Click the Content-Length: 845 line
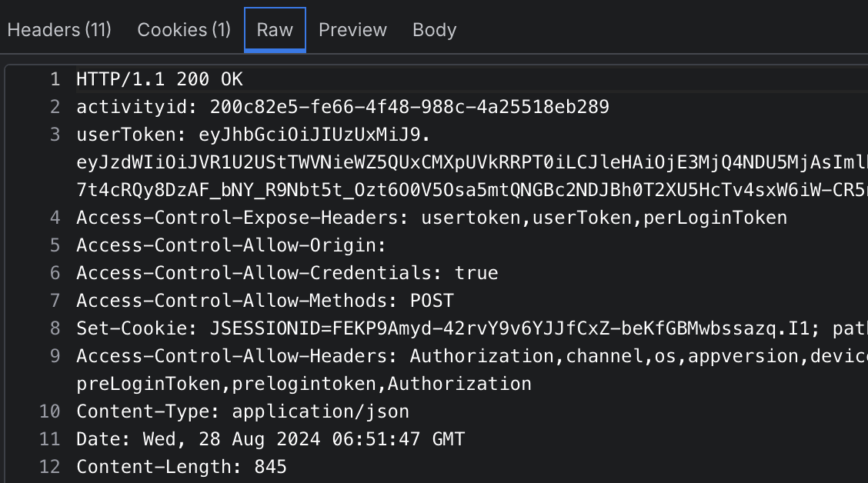Viewport: 868px width, 483px height. 182,467
